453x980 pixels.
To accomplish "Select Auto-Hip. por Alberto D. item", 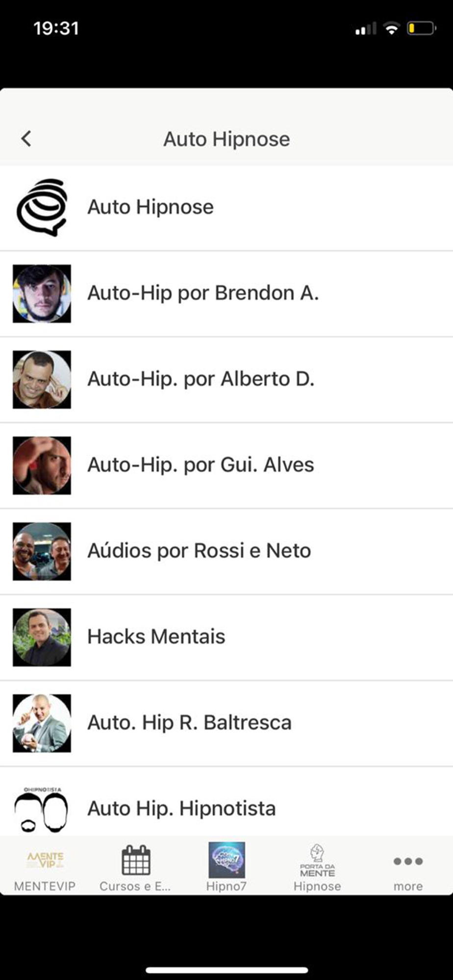I will point(226,379).
